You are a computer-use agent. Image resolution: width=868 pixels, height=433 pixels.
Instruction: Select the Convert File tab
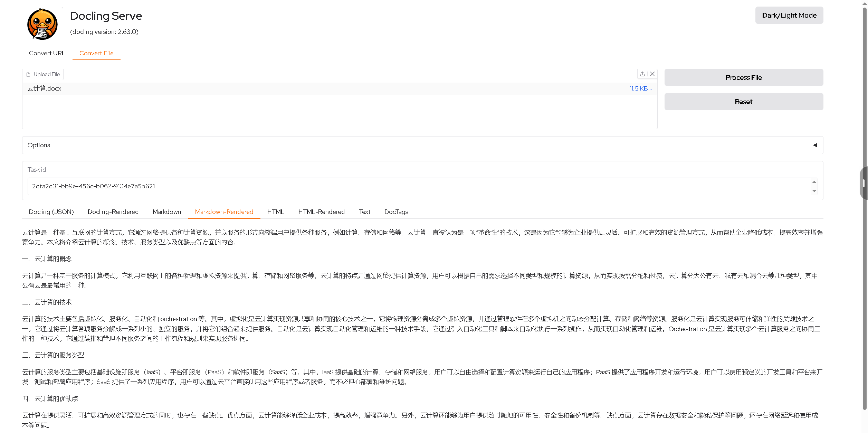[96, 53]
